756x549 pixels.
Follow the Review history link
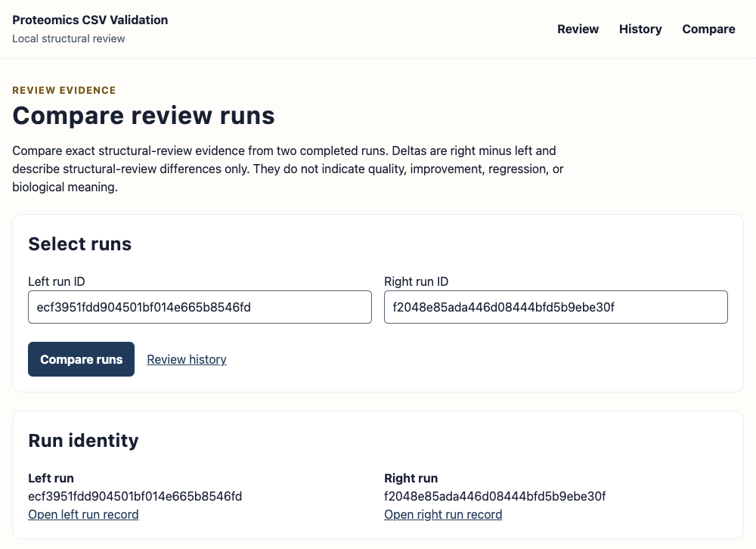point(187,359)
